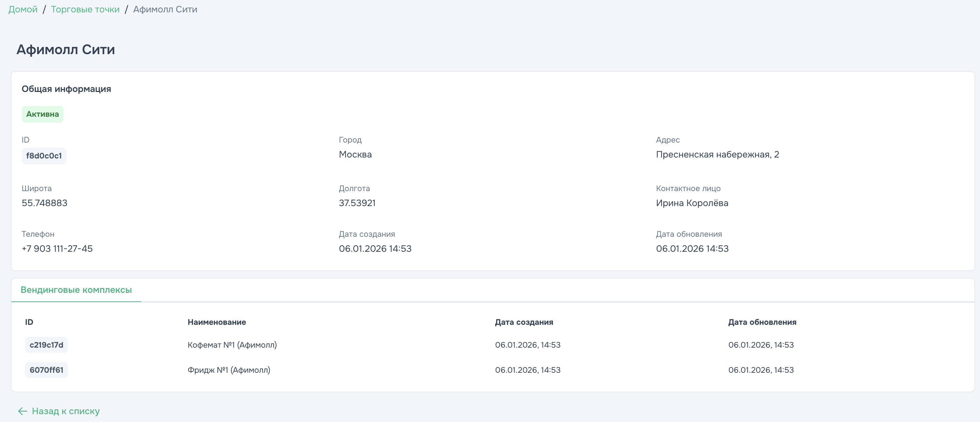The image size is (980, 422).
Task: Click the phone number +7 903 111-27-45
Action: [57, 249]
